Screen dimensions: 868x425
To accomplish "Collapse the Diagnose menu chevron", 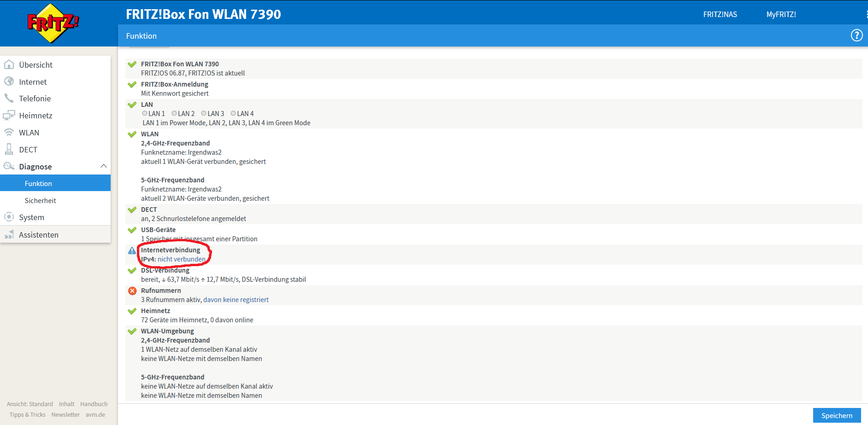I will click(103, 166).
